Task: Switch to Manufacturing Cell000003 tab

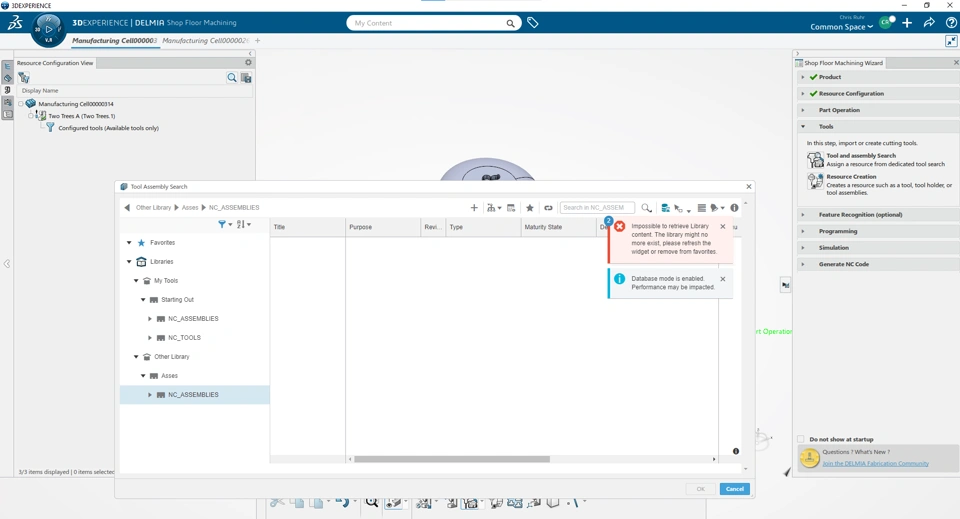Action: point(114,40)
